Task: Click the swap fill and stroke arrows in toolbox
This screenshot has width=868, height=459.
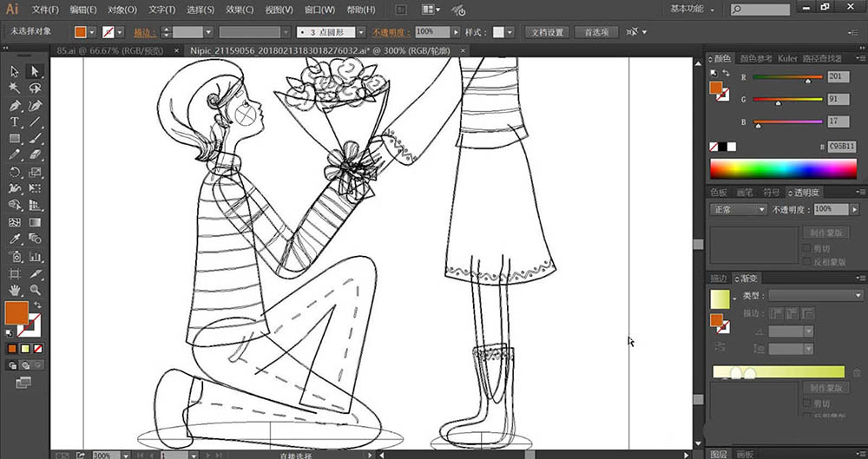Action: [37, 305]
